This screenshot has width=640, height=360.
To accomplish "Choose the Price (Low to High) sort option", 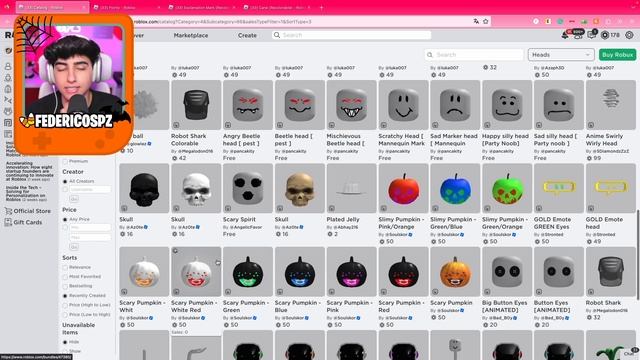I will pos(65,315).
